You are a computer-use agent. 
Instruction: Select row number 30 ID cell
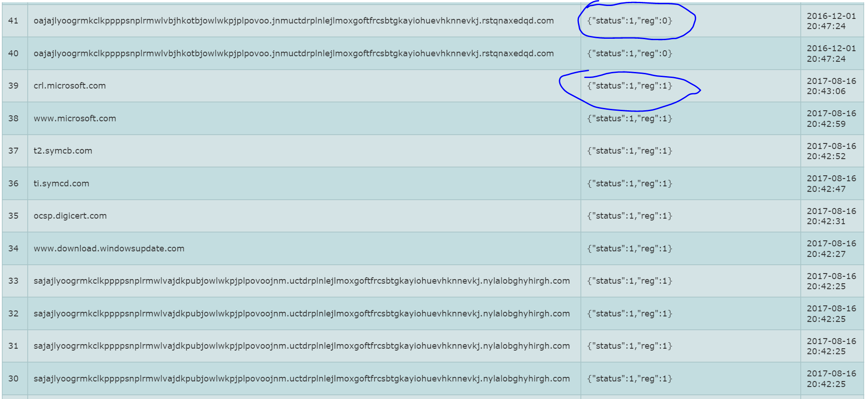click(x=13, y=379)
